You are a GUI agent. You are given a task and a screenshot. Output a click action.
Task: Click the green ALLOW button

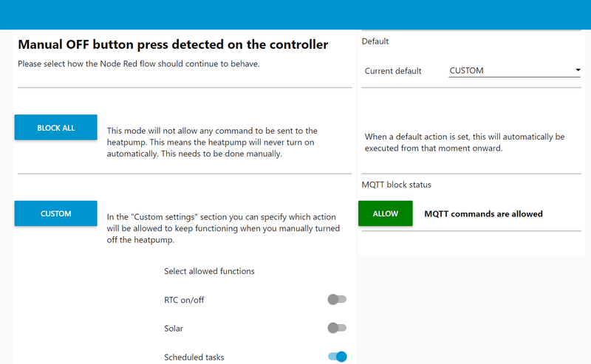[x=385, y=213]
